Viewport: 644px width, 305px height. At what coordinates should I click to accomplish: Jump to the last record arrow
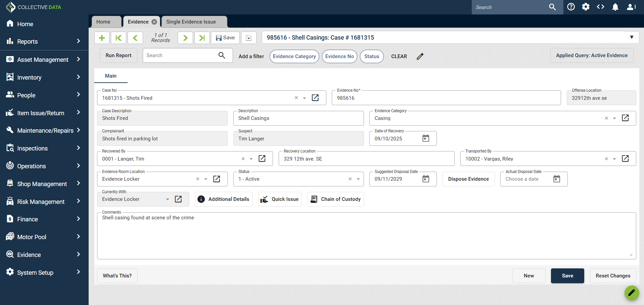202,38
